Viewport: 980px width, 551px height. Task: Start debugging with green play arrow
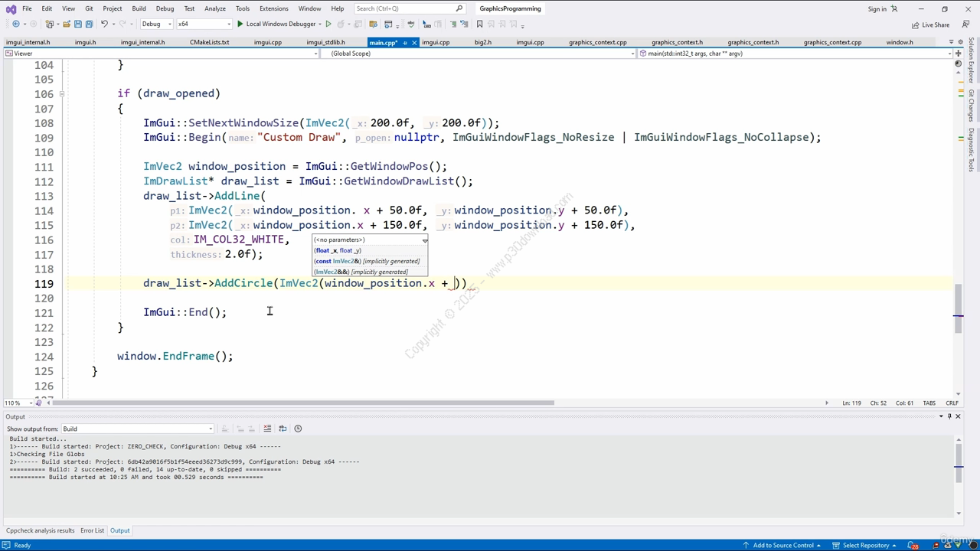pos(240,24)
